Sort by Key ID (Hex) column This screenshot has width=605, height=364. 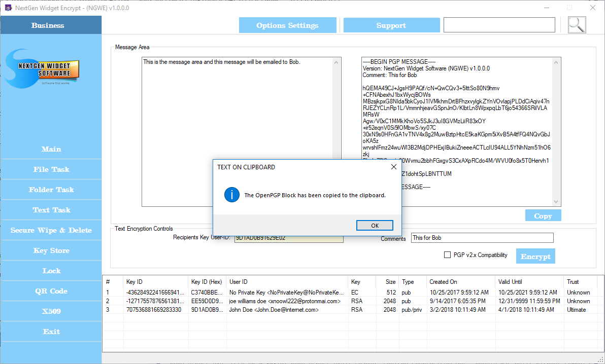click(207, 282)
